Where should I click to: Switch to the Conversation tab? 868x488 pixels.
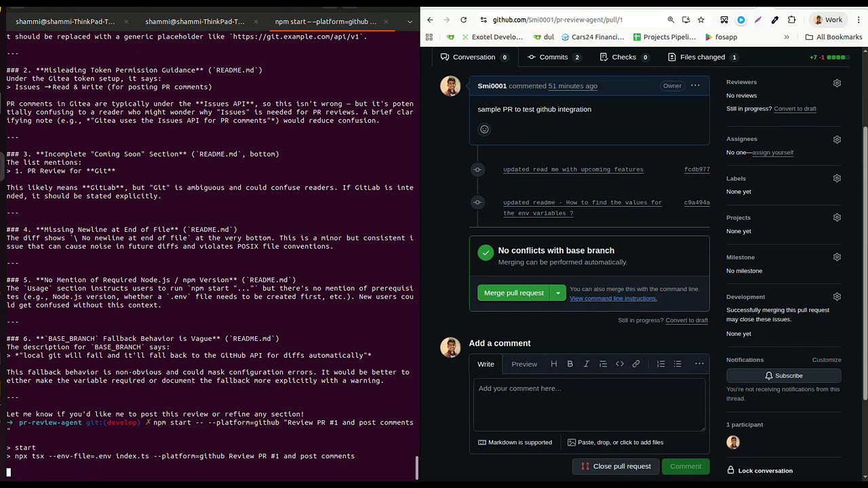(x=474, y=57)
